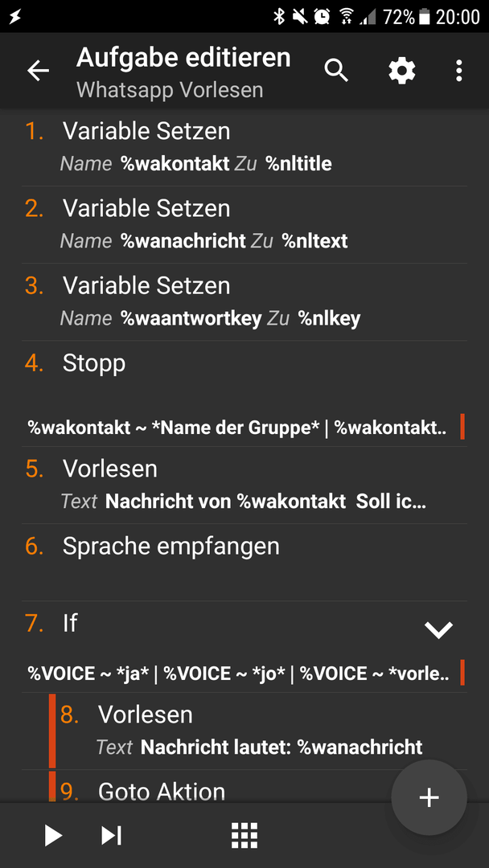Screen dimensions: 489x868
Task: Tap the back arrow in the header
Action: click(39, 71)
